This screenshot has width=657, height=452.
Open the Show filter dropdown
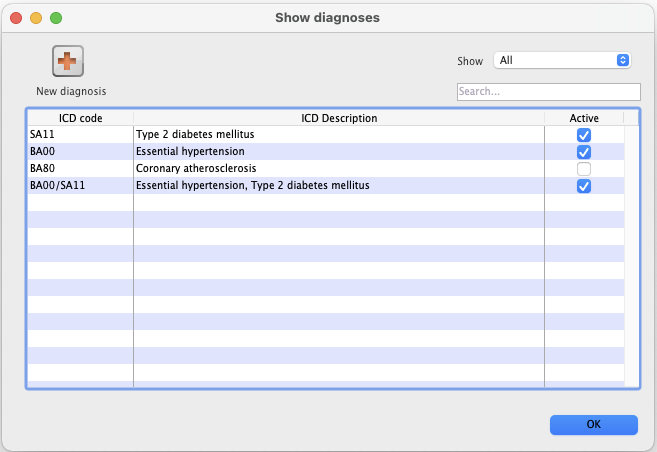[563, 60]
